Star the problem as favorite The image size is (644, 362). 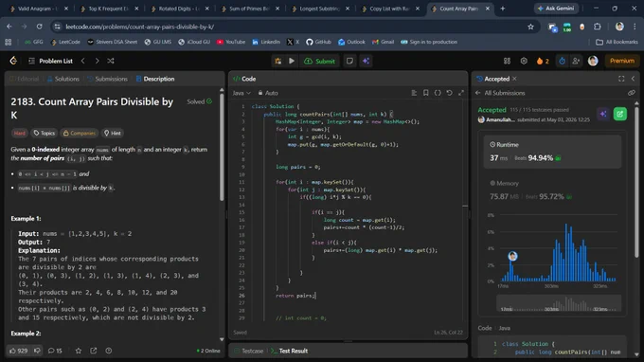(x=79, y=351)
